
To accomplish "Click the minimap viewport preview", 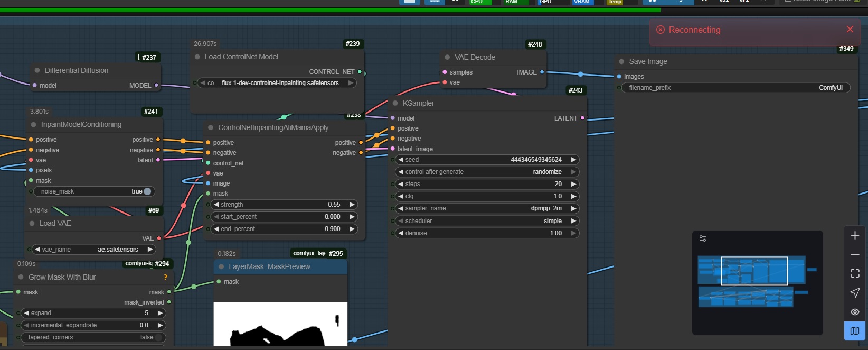I will [x=754, y=271].
